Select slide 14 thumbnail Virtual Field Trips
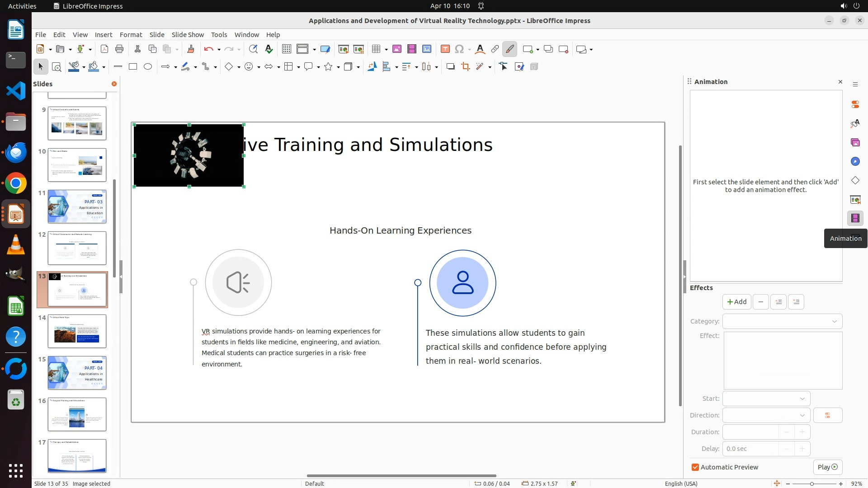 coord(77,331)
